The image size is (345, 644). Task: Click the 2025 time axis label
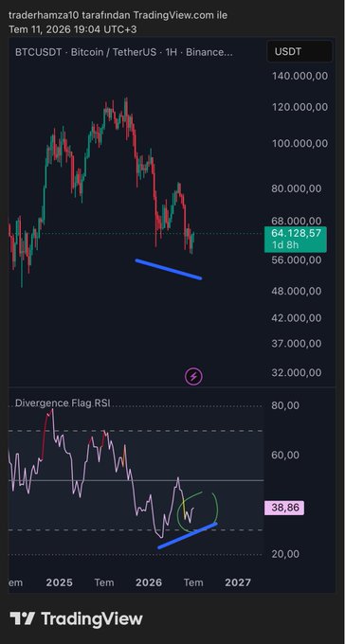(59, 582)
